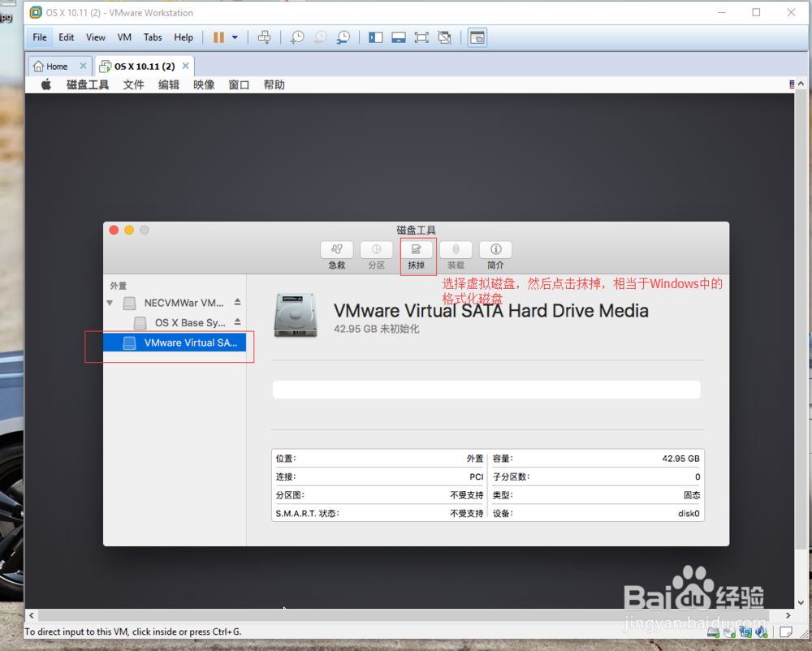Open the View menu in VMware
Viewport: 812px width, 651px height.
tap(96, 37)
